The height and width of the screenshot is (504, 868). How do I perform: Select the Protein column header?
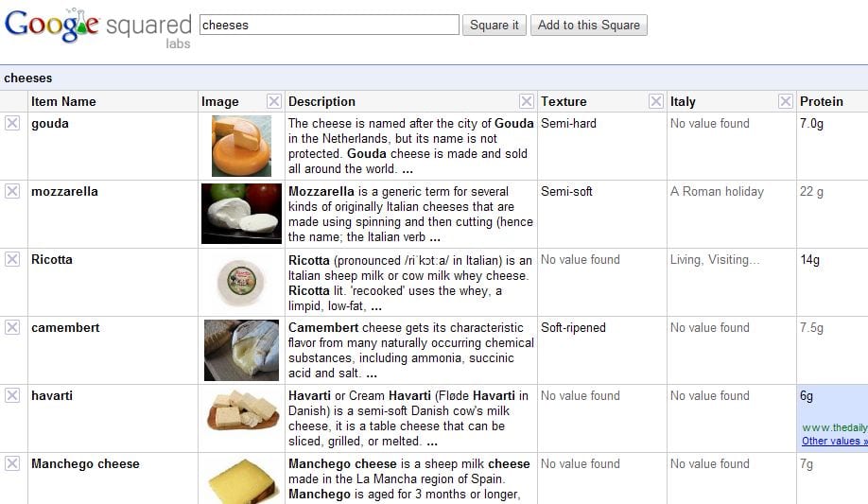pos(821,101)
